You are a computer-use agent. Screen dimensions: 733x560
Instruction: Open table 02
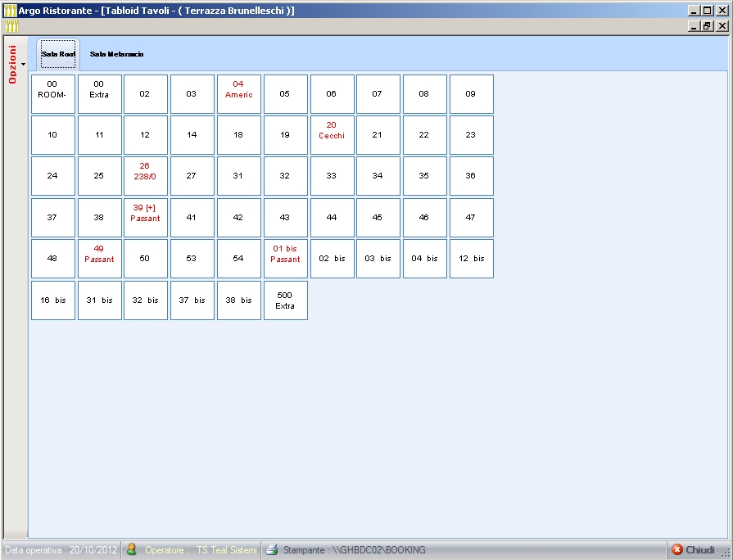click(146, 94)
